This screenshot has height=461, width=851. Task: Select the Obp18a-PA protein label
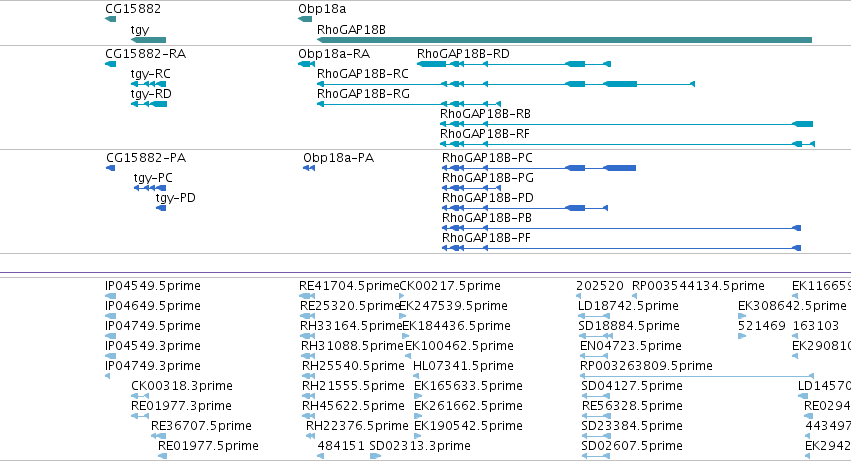[338, 158]
